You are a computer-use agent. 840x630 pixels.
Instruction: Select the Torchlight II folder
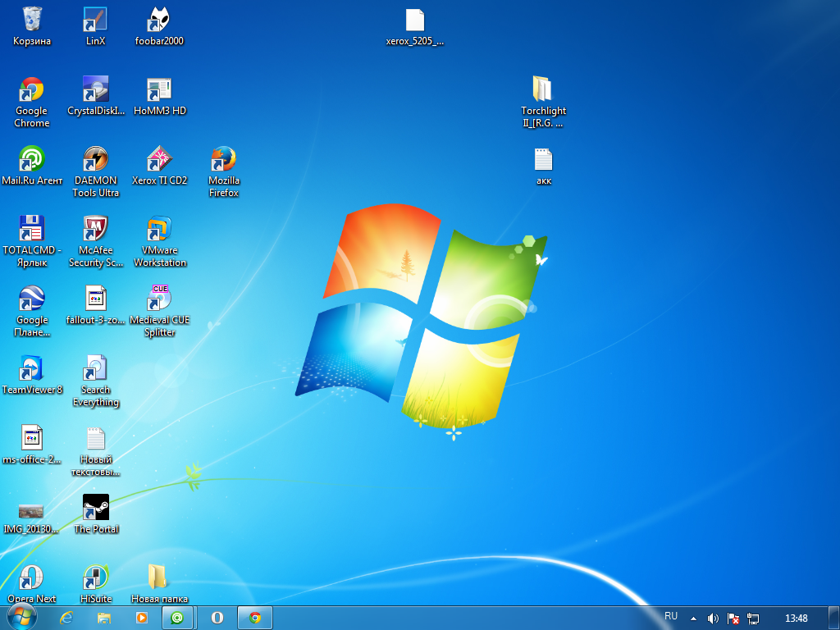point(543,89)
